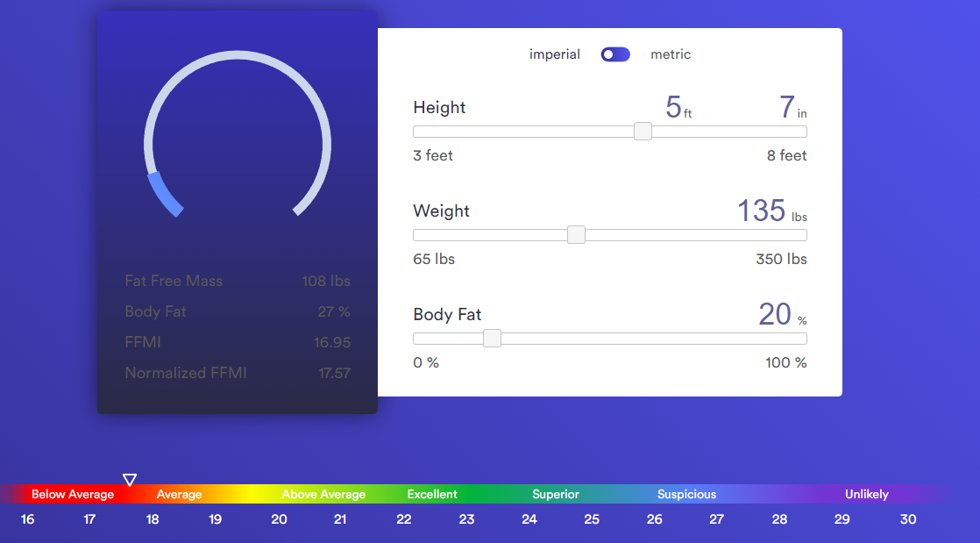Select the 'metric' unit label
The height and width of the screenshot is (543, 980).
point(670,54)
